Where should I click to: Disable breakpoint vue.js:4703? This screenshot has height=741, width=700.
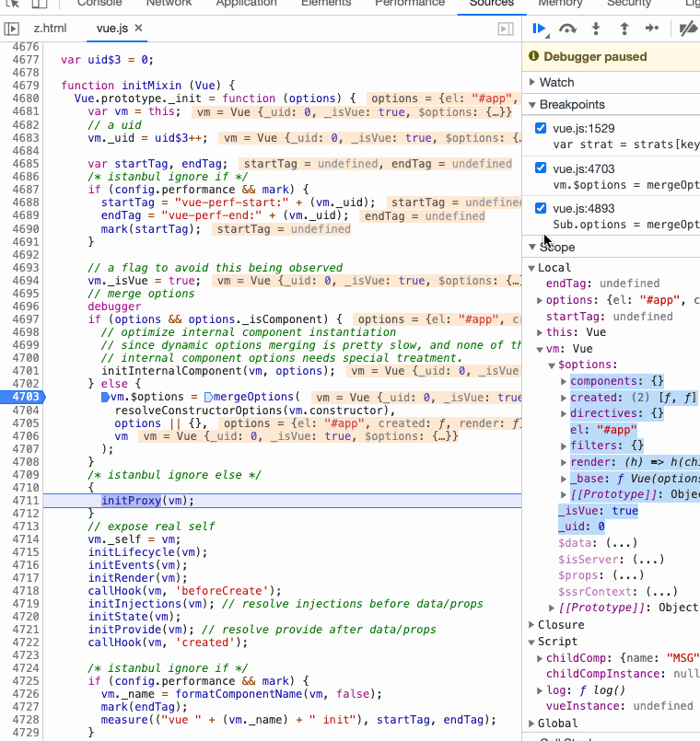[541, 168]
